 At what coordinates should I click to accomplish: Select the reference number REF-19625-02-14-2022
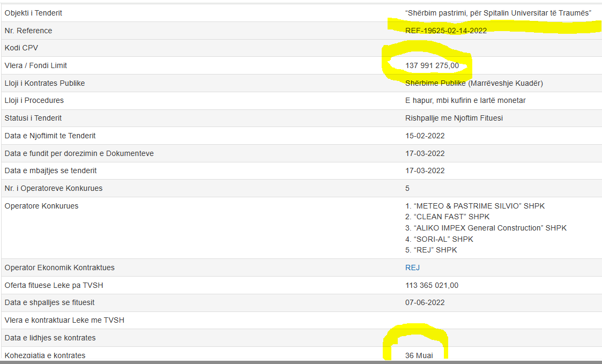click(446, 31)
